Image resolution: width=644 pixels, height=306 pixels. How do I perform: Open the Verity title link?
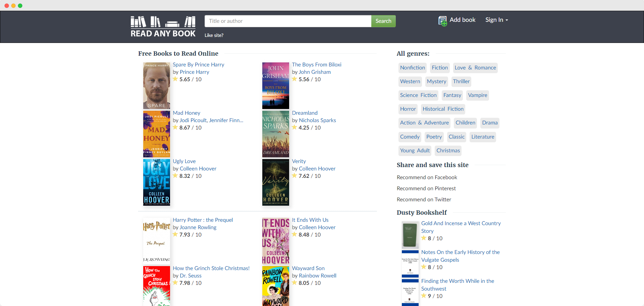299,161
